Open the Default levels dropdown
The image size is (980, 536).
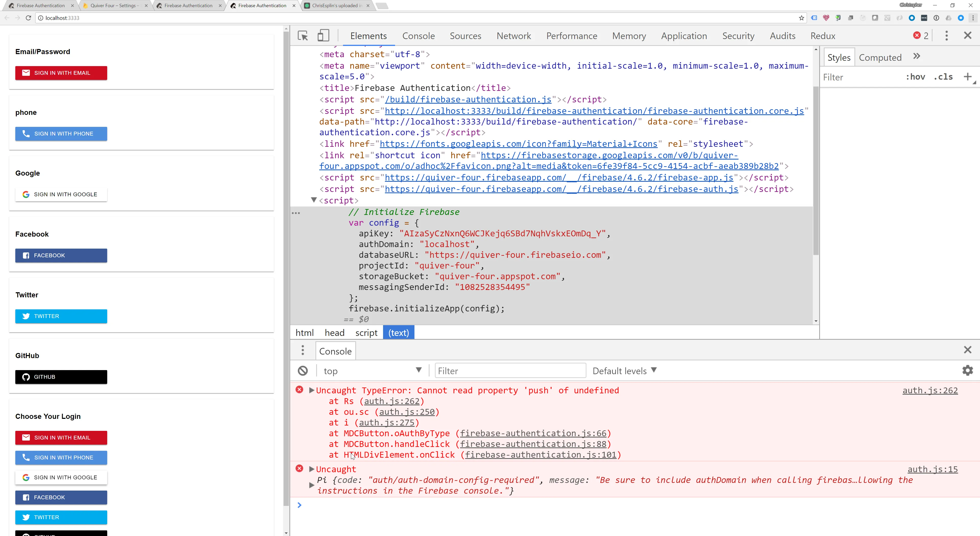(624, 371)
